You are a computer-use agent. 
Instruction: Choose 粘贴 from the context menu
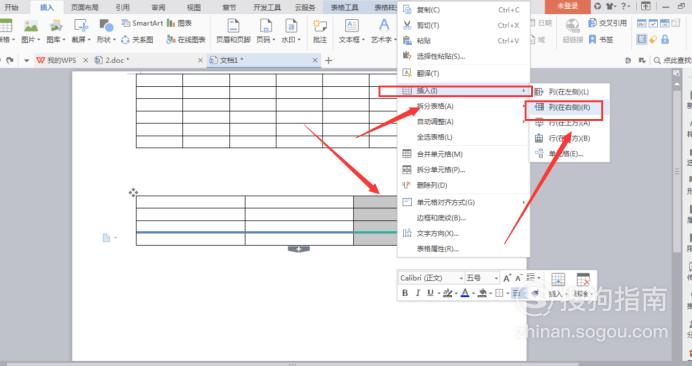click(463, 41)
